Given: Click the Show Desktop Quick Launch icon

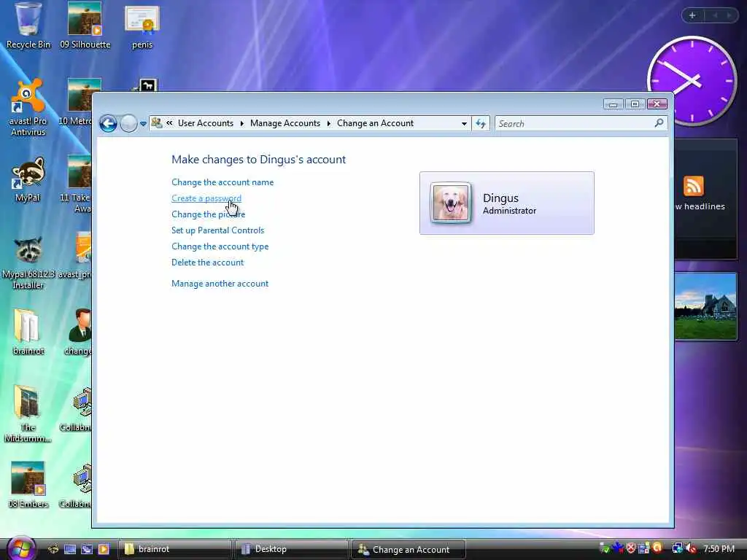Looking at the screenshot, I should point(70,549).
